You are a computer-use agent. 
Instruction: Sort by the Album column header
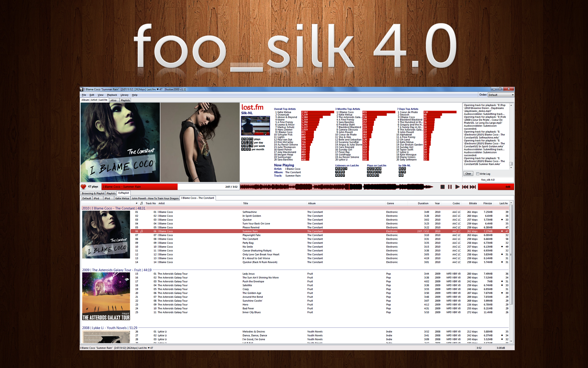coord(312,203)
